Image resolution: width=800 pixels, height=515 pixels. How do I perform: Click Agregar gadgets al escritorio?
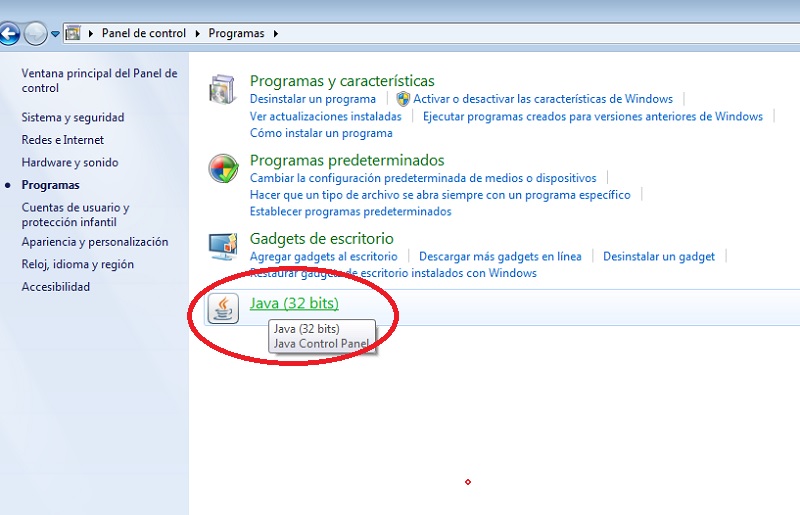click(323, 257)
